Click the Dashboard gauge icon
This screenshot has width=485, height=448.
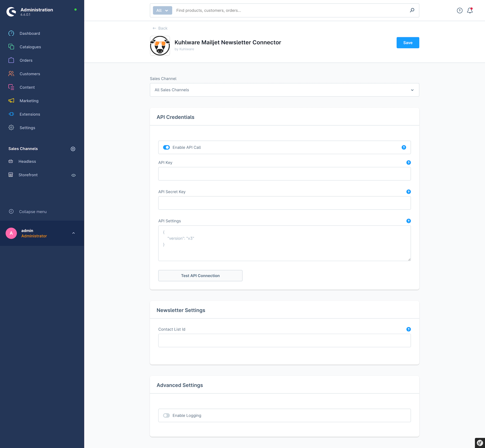[11, 33]
